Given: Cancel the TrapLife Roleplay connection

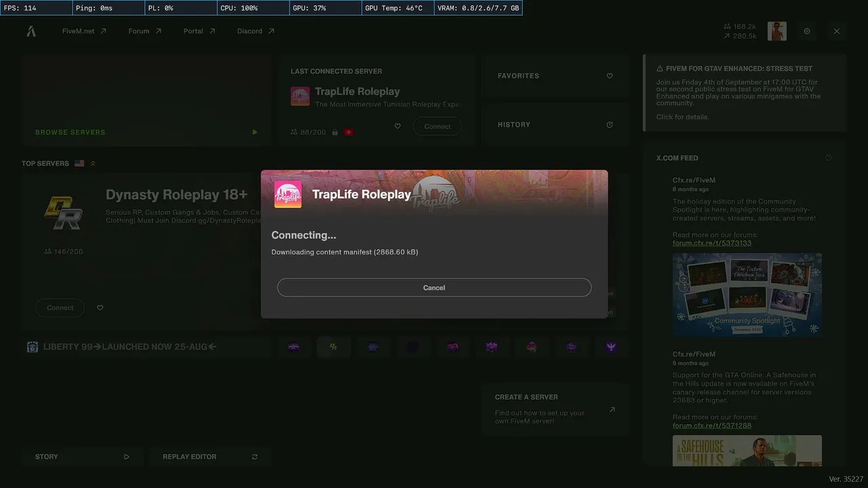Looking at the screenshot, I should 434,287.
